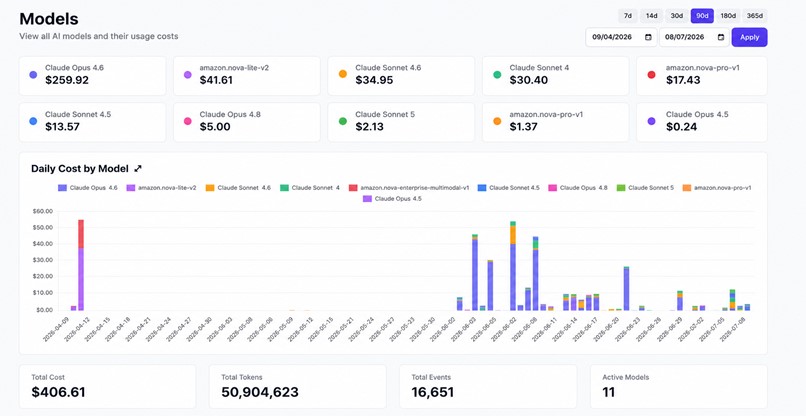This screenshot has height=416, width=806.
Task: Open calendar picker on start date 09/04/2026
Action: tap(648, 37)
